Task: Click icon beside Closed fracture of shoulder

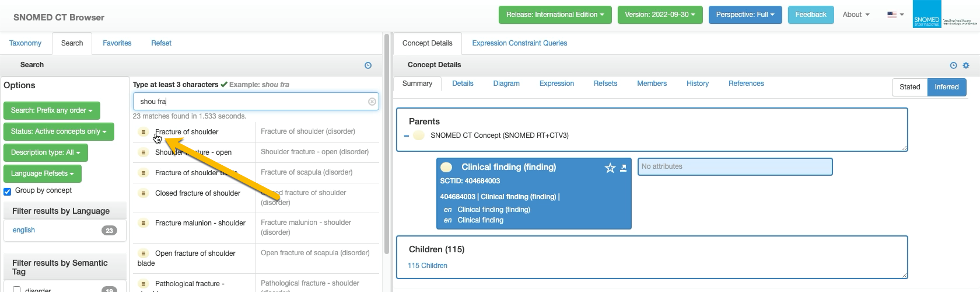Action: point(143,193)
